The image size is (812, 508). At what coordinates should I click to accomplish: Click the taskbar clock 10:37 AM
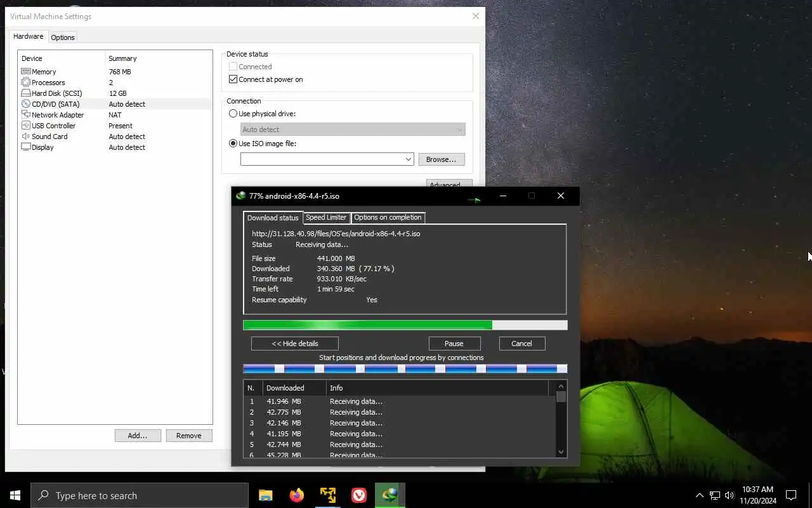pos(757,490)
